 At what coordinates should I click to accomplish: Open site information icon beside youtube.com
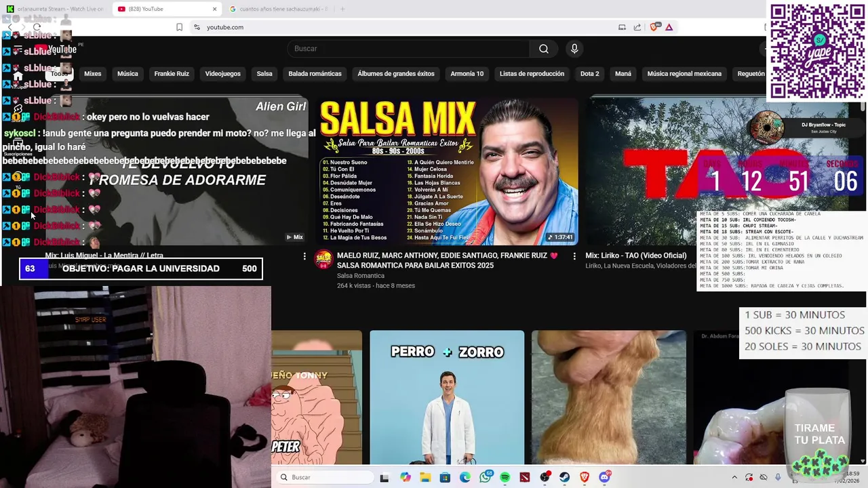tap(197, 27)
